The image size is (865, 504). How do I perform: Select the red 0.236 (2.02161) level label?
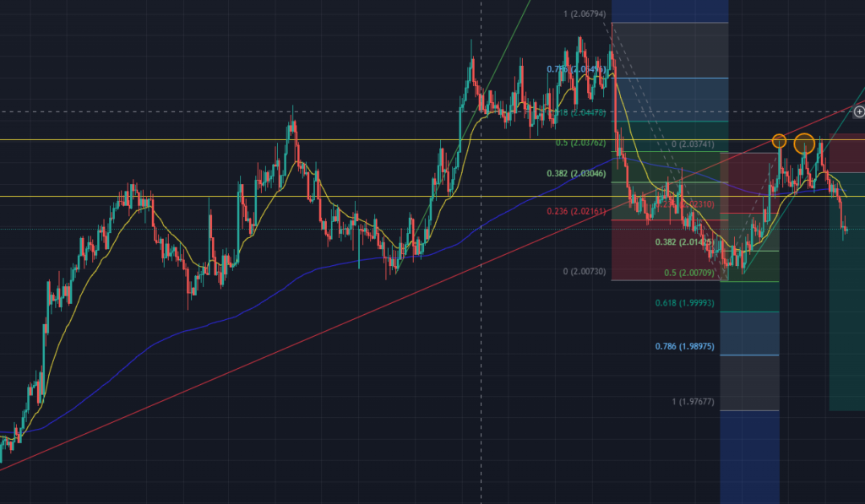click(x=577, y=211)
